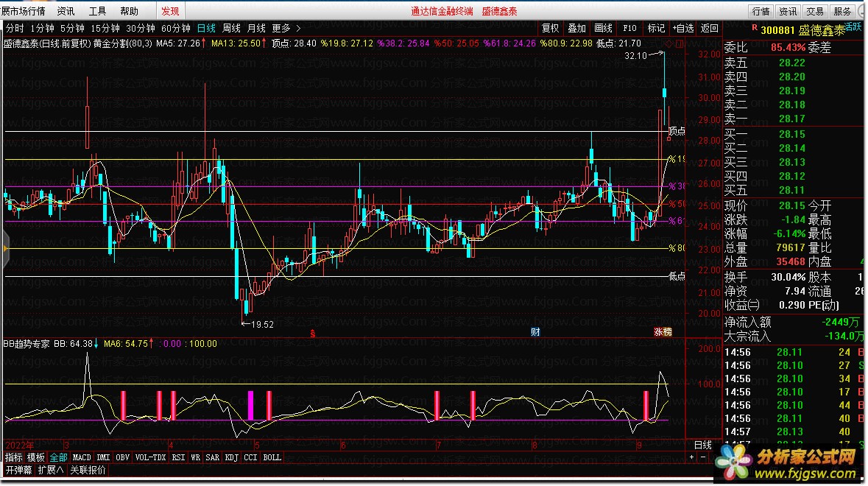Click the 标记 mark button

point(656,28)
